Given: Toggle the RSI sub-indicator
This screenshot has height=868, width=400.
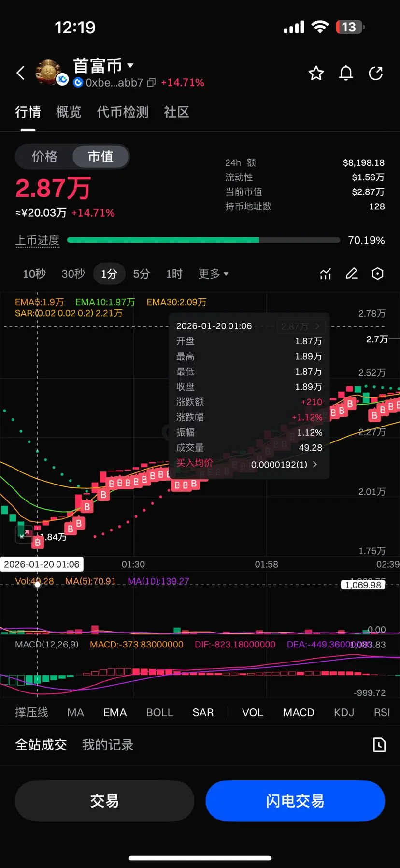Looking at the screenshot, I should [x=382, y=712].
